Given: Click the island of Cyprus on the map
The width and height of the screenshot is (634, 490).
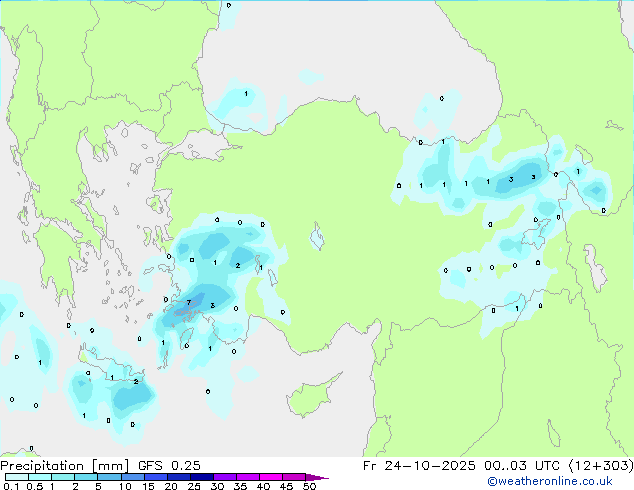Looking at the screenshot, I should point(309,398).
